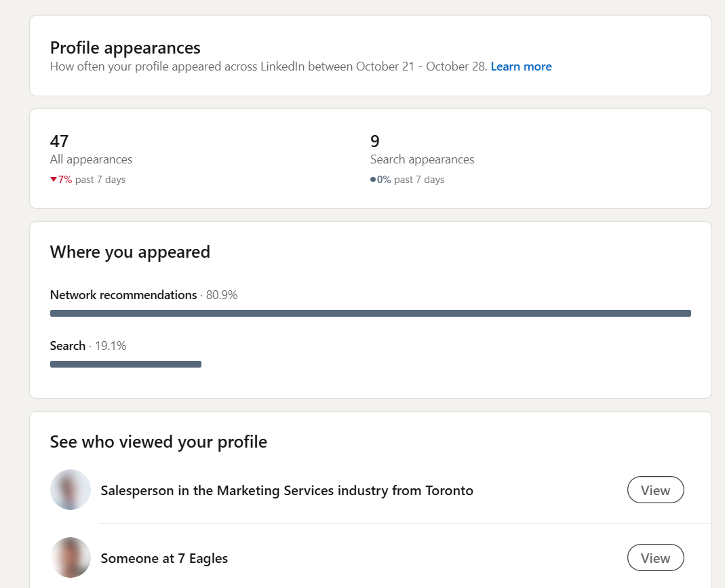725x588 pixels.
Task: Select the Search label under Where you appeared
Action: (x=67, y=345)
